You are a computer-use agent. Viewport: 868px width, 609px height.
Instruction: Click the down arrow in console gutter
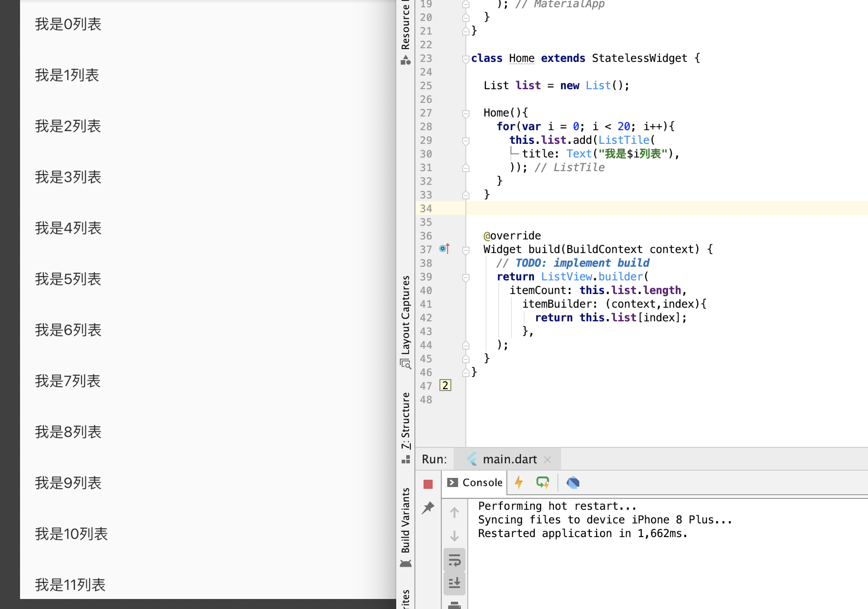454,536
